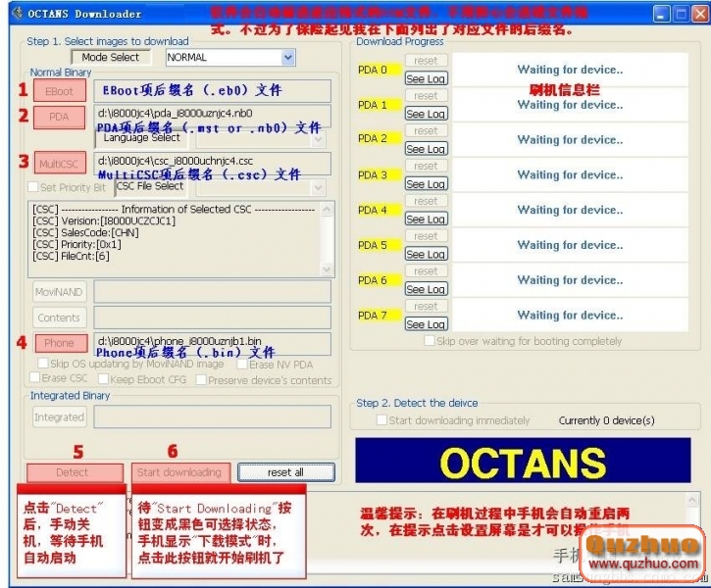This screenshot has height=588, width=711.
Task: Open the NORMAL mode dropdown
Action: (287, 58)
